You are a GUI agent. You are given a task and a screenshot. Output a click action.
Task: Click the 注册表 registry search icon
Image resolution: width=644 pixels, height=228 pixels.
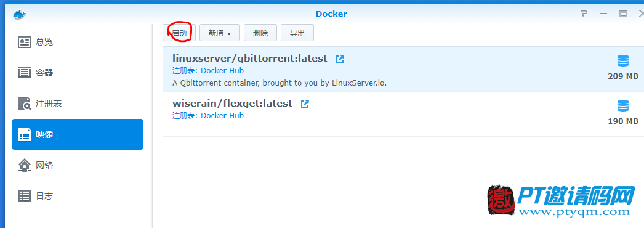coord(25,104)
